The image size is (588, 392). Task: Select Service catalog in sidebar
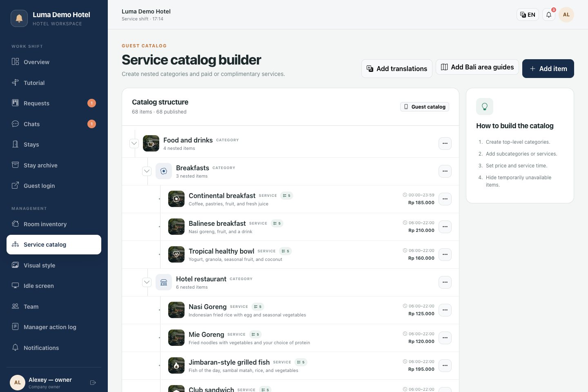54,245
